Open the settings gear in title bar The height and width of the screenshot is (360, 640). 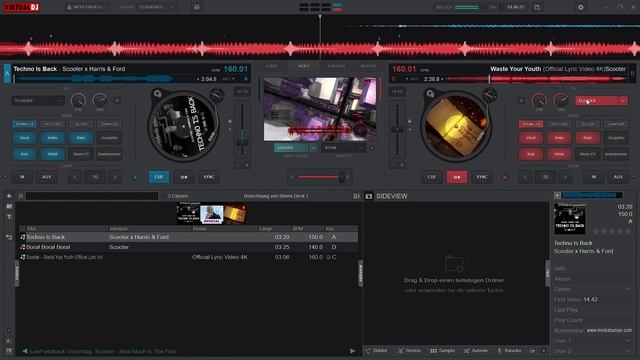pos(580,7)
